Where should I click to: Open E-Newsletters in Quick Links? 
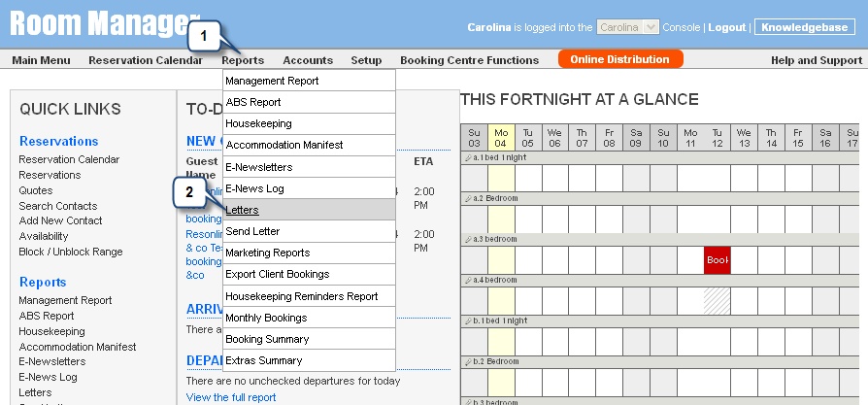click(52, 361)
